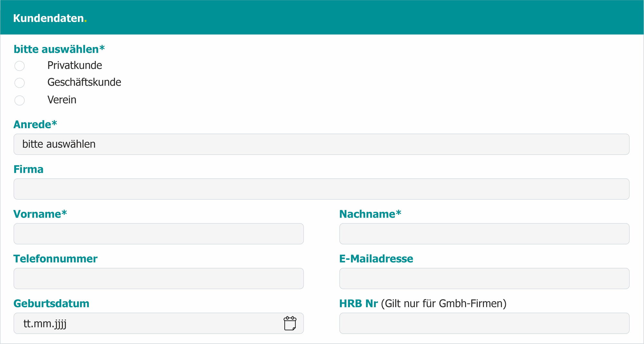Pick the Verein radio button
The image size is (644, 344).
(20, 100)
